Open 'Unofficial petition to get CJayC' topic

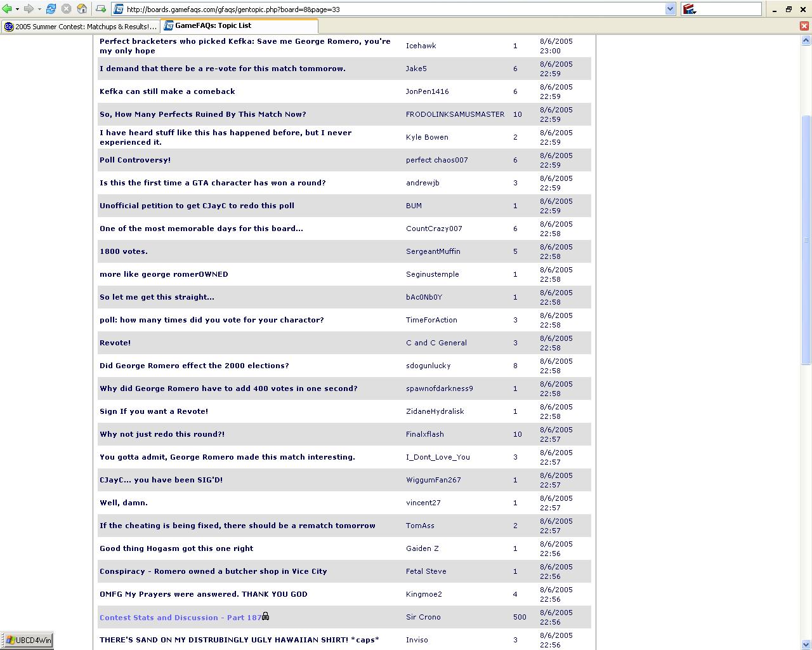(197, 206)
